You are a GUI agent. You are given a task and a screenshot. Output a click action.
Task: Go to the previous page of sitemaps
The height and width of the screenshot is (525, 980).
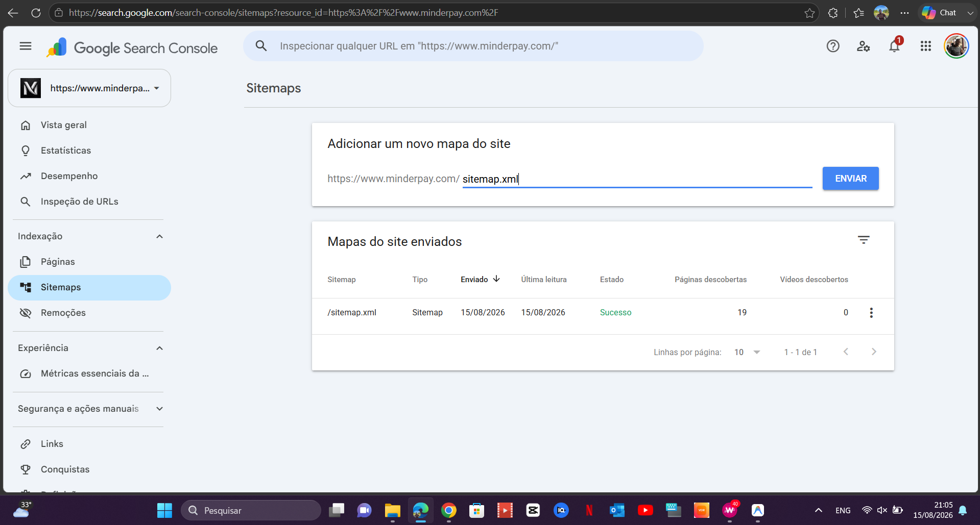pos(846,352)
